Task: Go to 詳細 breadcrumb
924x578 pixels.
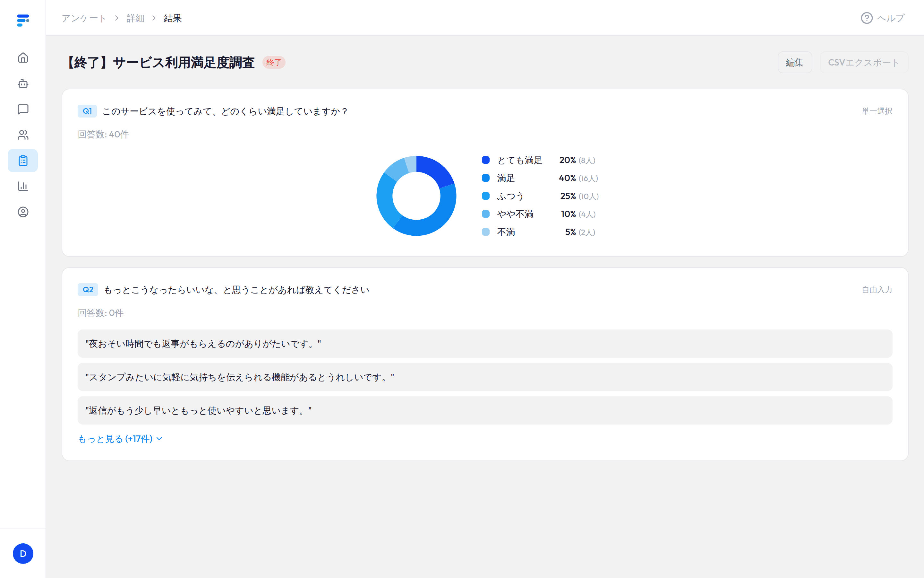Action: coord(135,18)
